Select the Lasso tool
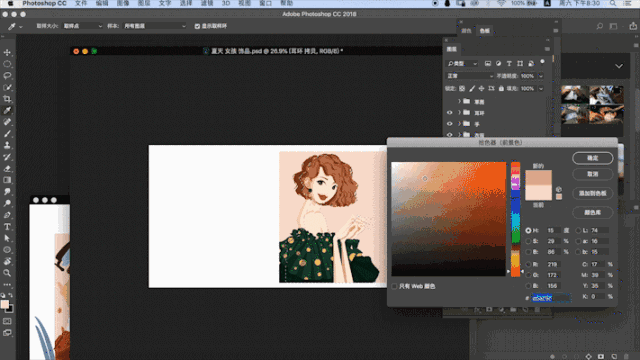Screen dimensions: 640x360 (x=7, y=76)
